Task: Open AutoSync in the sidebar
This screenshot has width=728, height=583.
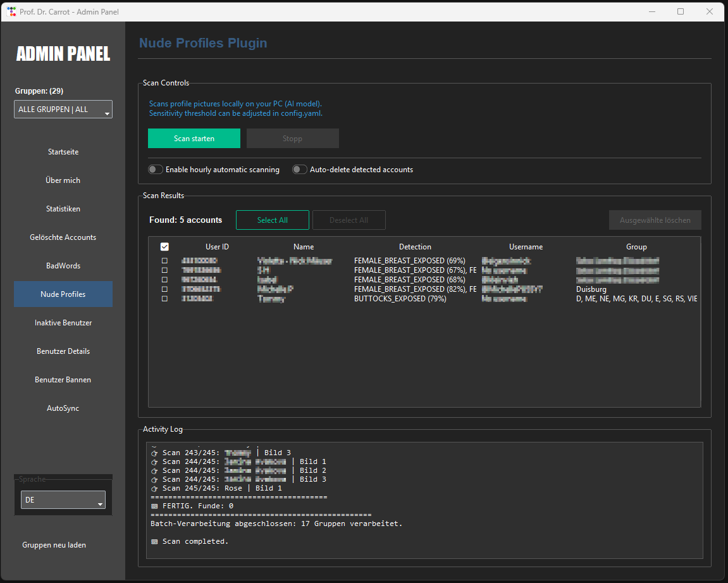Action: [63, 408]
